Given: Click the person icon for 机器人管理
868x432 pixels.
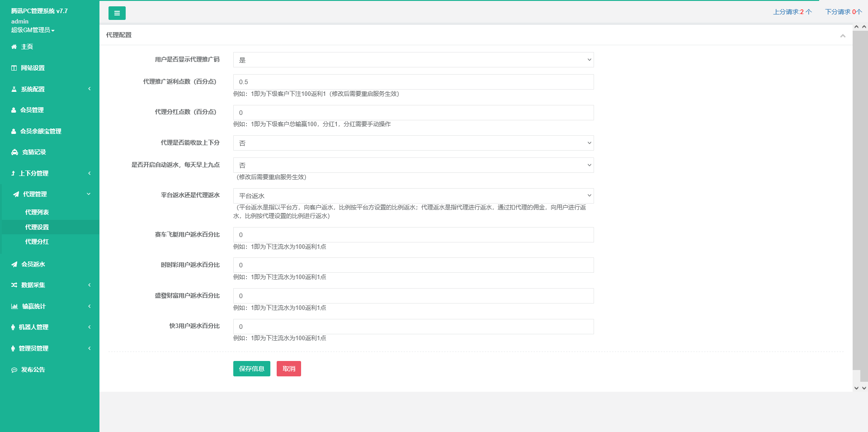Looking at the screenshot, I should click(13, 327).
